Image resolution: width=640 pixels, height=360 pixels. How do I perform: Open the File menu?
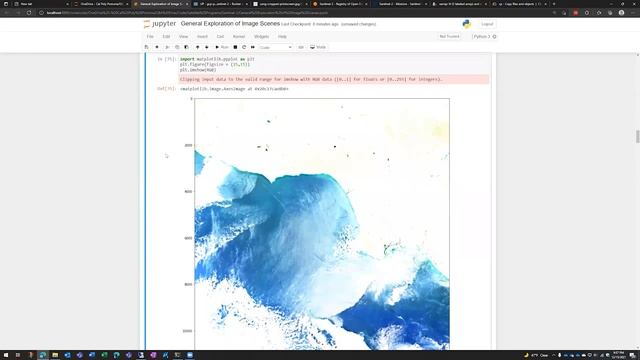[x=150, y=37]
